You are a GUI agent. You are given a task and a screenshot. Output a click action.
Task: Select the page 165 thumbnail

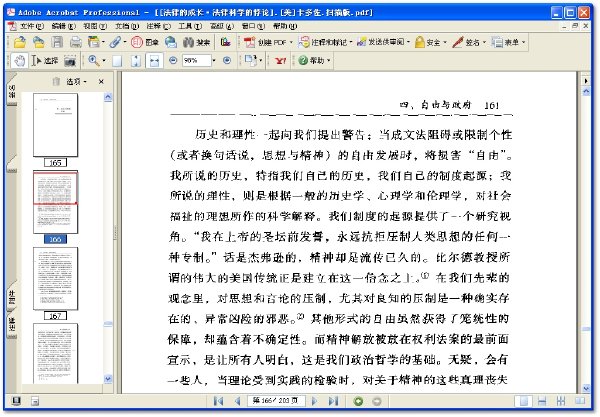click(x=55, y=125)
